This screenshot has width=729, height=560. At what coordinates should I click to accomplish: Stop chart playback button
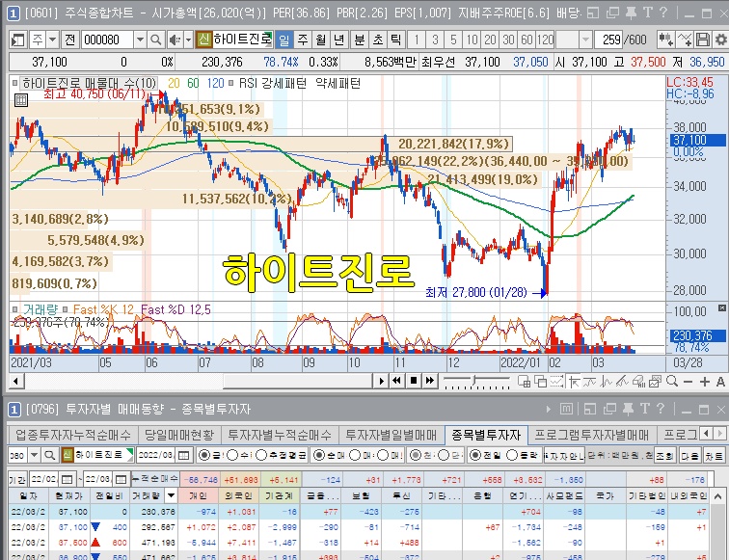[414, 381]
